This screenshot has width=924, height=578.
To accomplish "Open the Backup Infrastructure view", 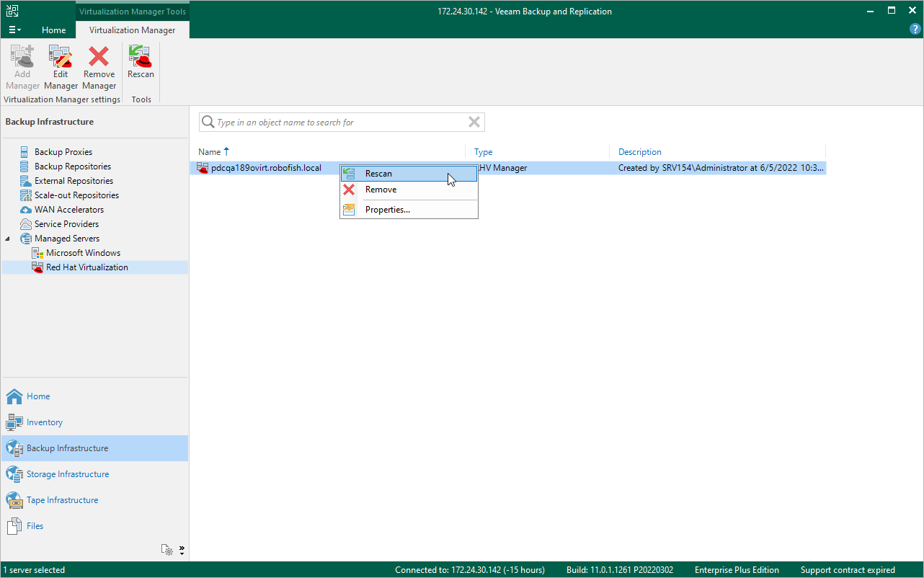I will 94,448.
